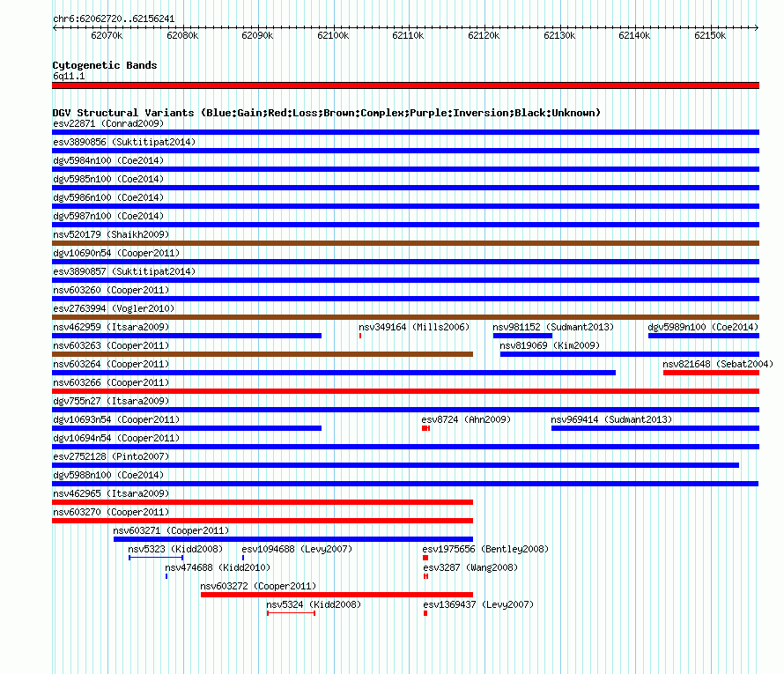Open dgv5989n100 (Coe2014) variant

(703, 327)
